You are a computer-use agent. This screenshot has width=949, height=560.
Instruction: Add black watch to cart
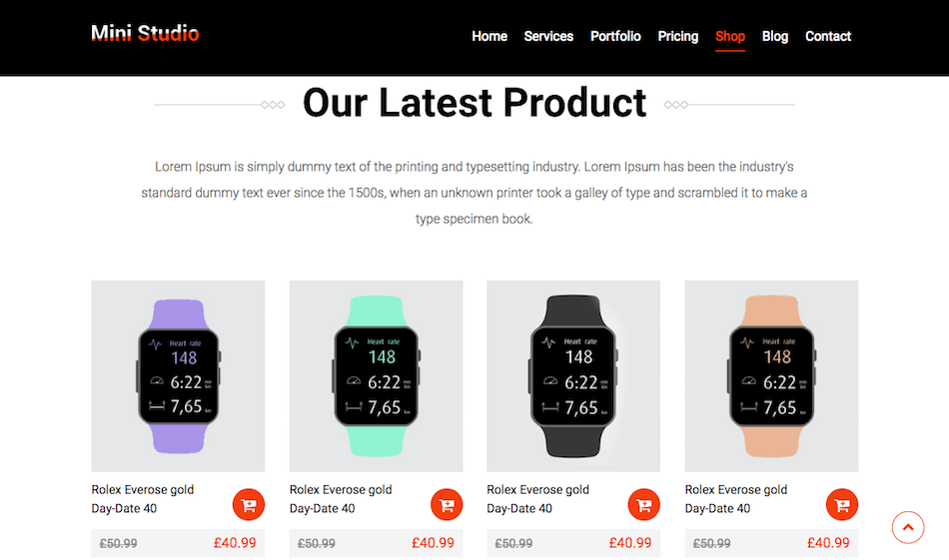pos(644,504)
